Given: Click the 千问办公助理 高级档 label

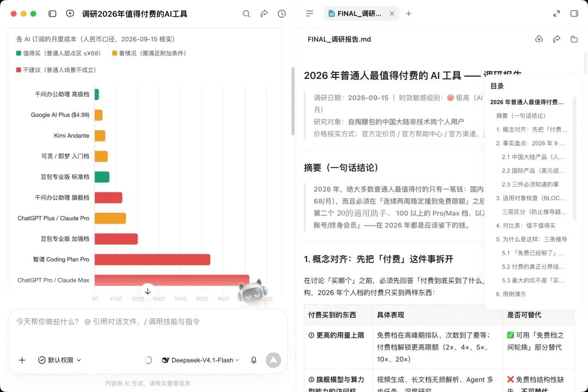Looking at the screenshot, I should pos(62,95).
